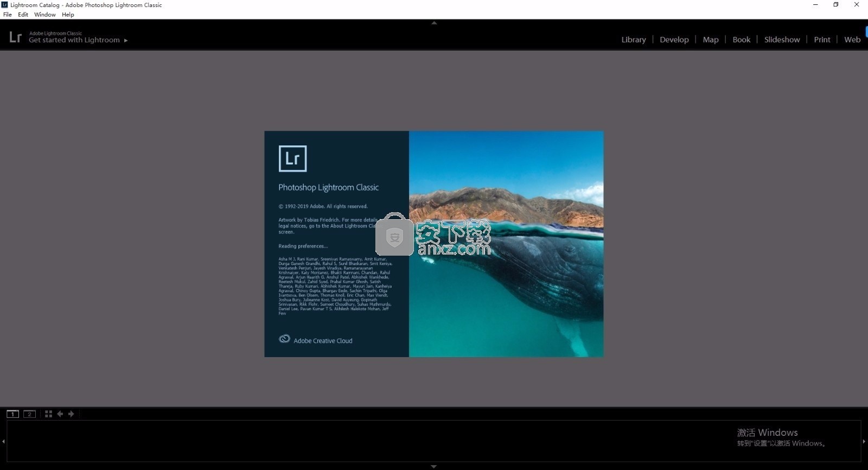868x470 pixels.
Task: Open the Web module
Action: pos(852,40)
